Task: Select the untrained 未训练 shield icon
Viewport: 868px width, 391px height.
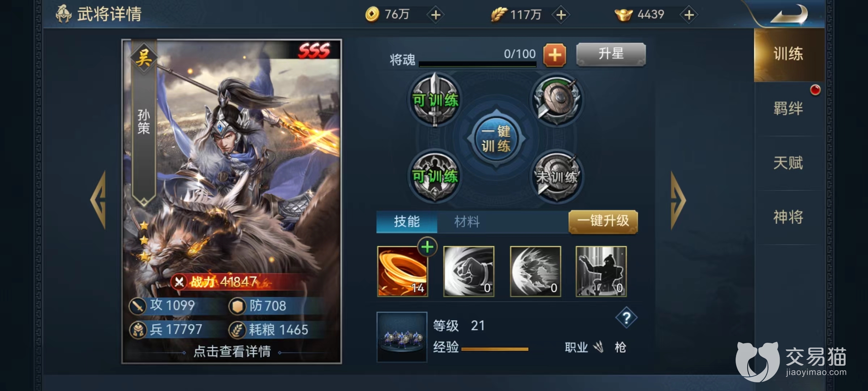Action: [x=556, y=176]
